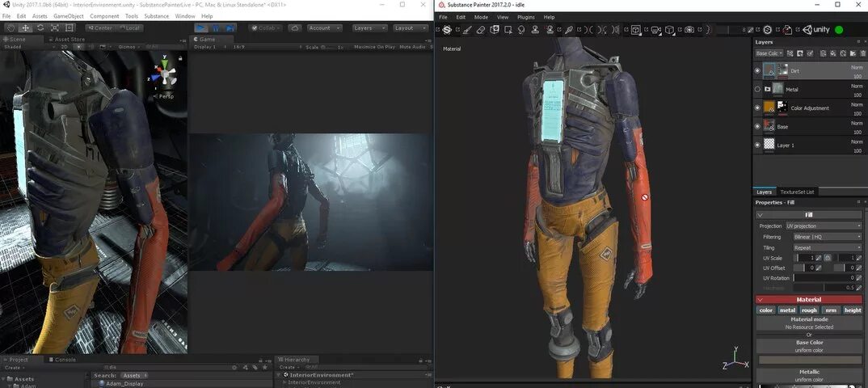
Task: Click the Unity live link icon
Action: (816, 30)
